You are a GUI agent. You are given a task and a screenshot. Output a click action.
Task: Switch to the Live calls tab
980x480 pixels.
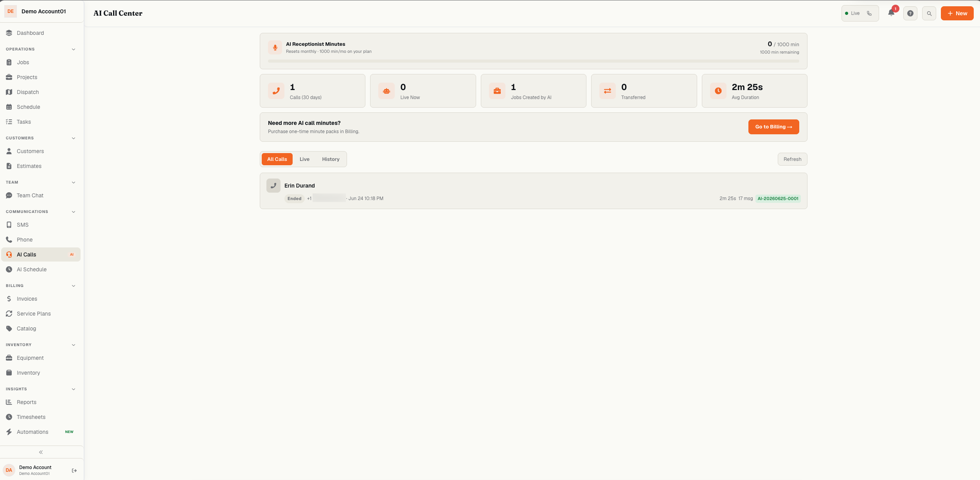(304, 159)
